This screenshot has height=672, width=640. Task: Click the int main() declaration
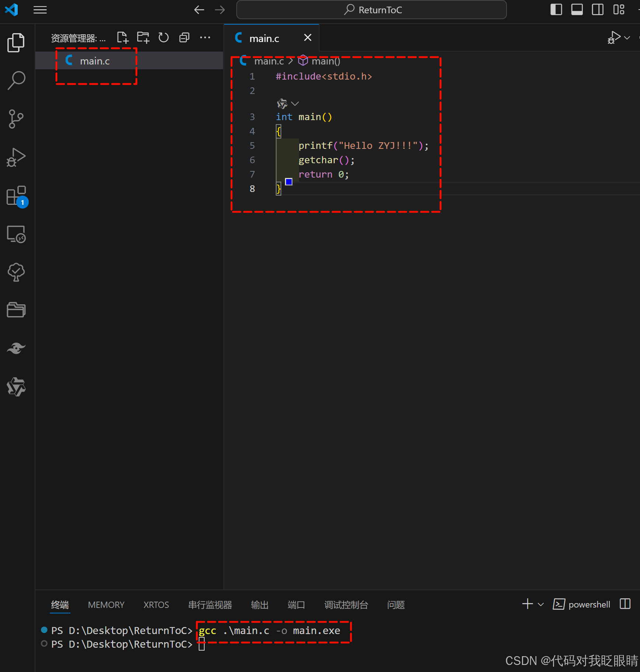[x=304, y=117]
